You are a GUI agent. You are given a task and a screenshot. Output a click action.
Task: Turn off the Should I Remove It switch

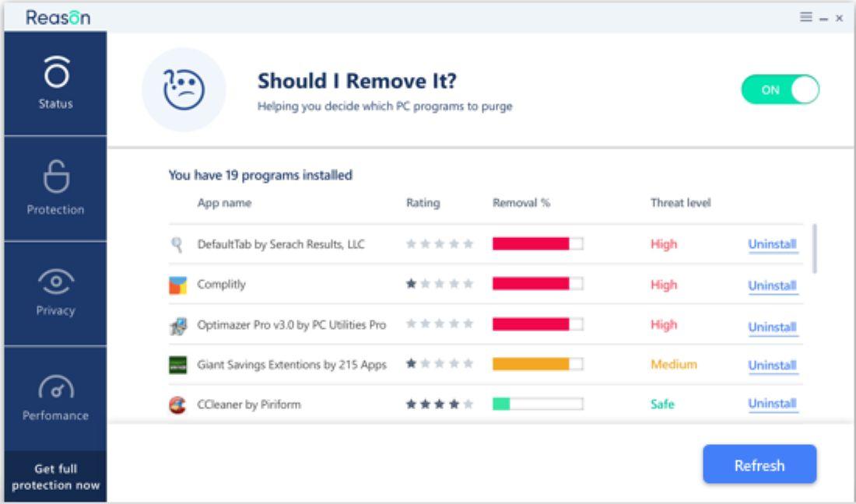tap(780, 89)
